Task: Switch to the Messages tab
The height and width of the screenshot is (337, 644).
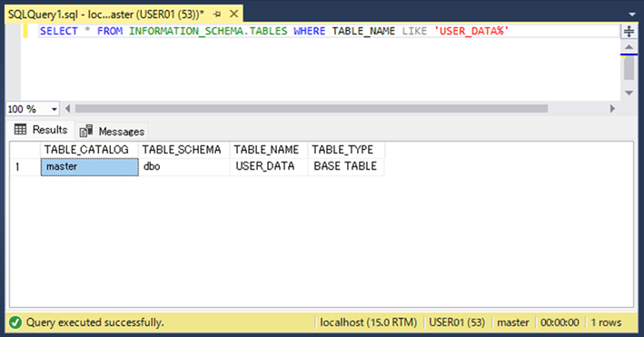Action: [112, 131]
